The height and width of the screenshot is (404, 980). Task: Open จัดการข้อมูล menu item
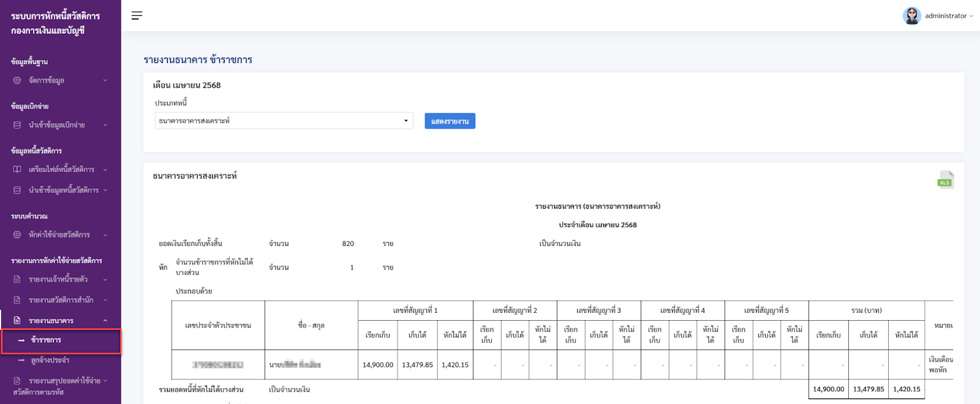(61, 80)
